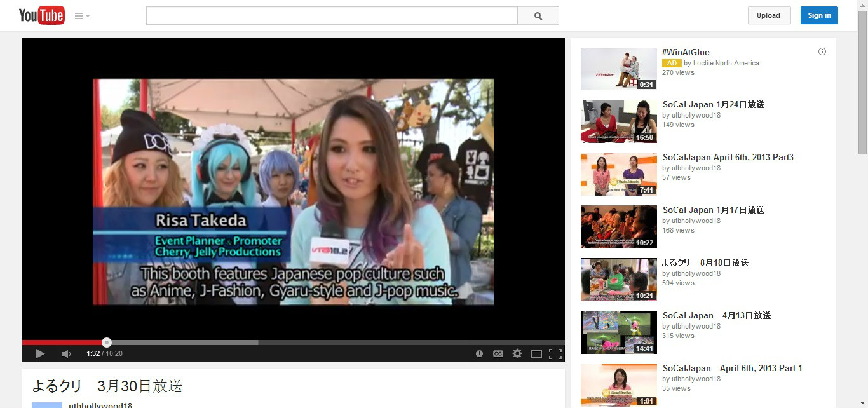Screen dimensions: 868x408
Task: Sign in to YouTube
Action: click(819, 15)
